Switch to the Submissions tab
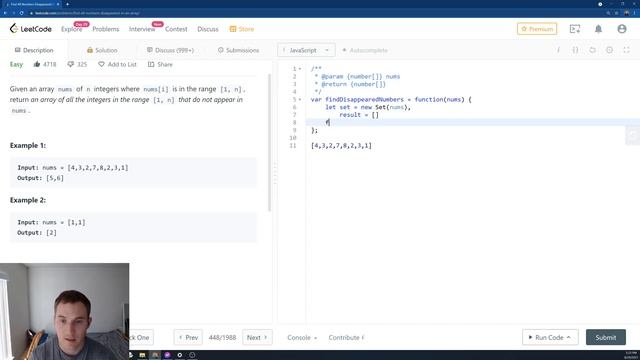The image size is (640, 360). click(238, 50)
